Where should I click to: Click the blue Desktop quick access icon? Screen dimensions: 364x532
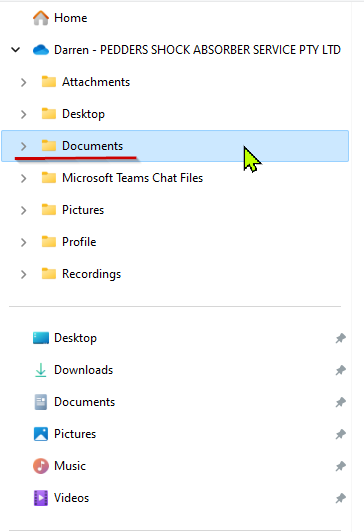(x=41, y=338)
